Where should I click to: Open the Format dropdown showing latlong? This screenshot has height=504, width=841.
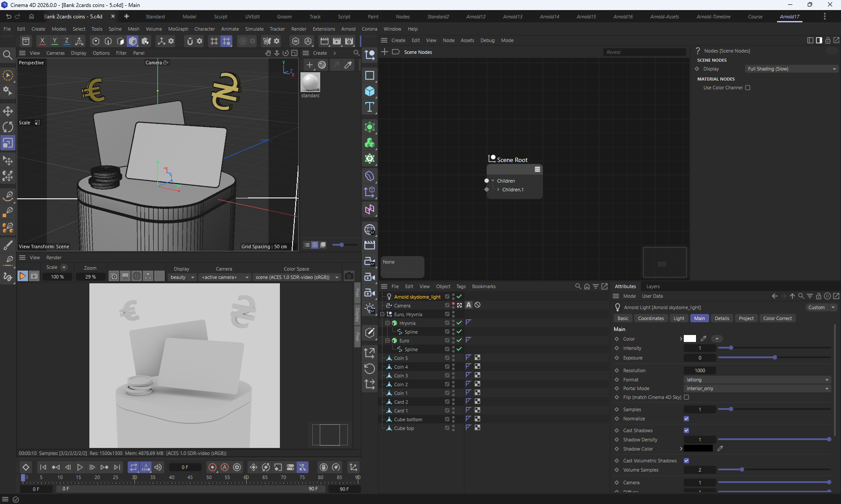(757, 380)
